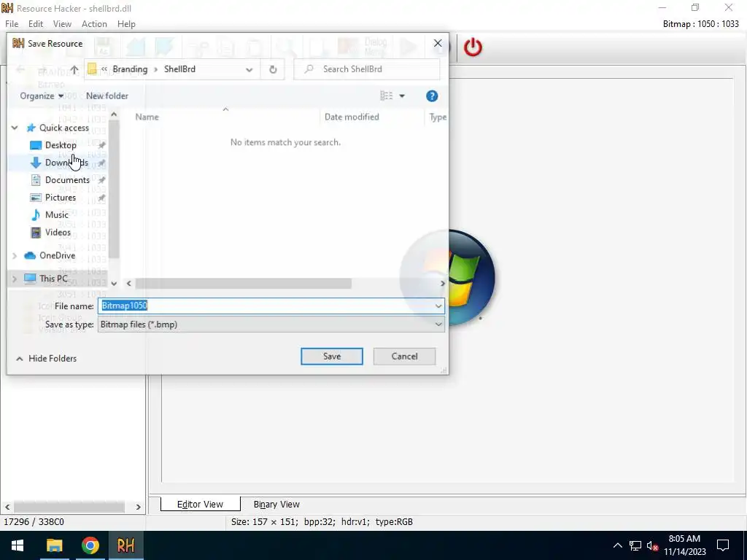Open the Help menu
Image resolution: width=747 pixels, height=560 pixels.
(x=126, y=24)
